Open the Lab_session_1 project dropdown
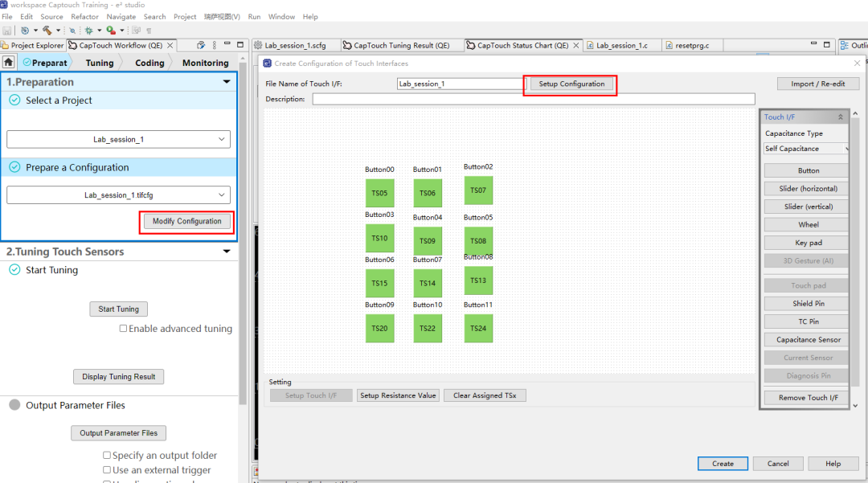This screenshot has height=483, width=868. pos(118,139)
